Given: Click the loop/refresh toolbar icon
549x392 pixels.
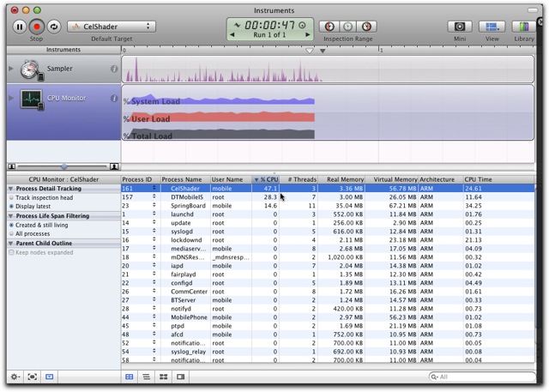Looking at the screenshot, I should [53, 27].
